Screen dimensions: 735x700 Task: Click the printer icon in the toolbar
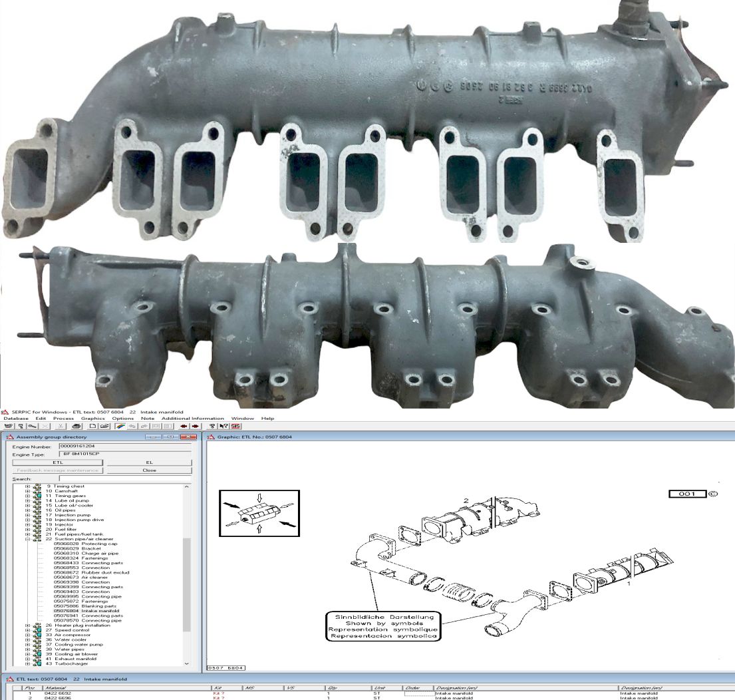76,426
